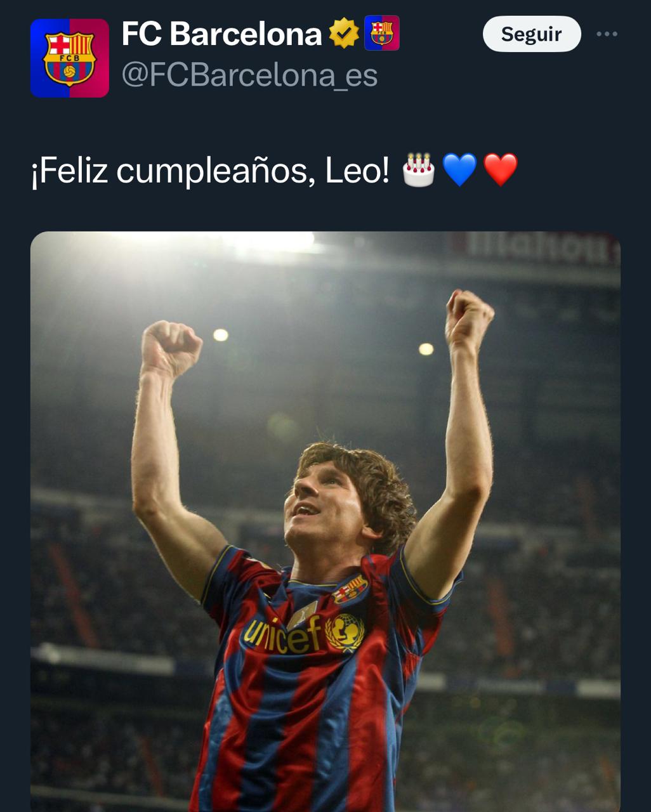The height and width of the screenshot is (812, 651).
Task: Click the birthday cake emoji
Action: click(419, 170)
